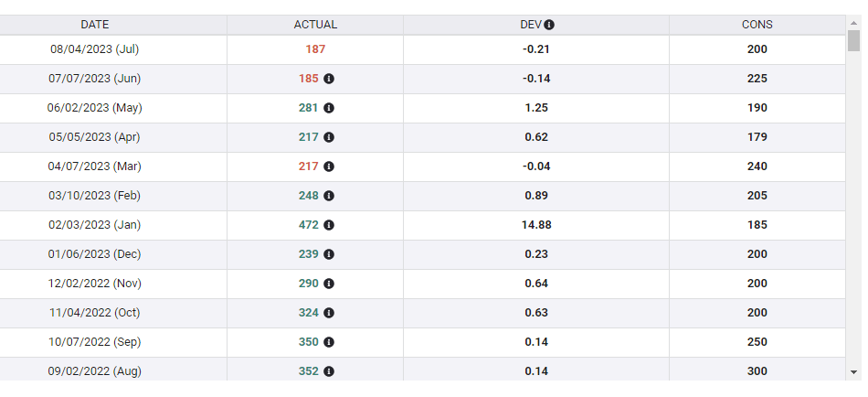Screen dimensions: 868x397
Task: Click info icon beside 290 November value
Action: click(x=329, y=284)
